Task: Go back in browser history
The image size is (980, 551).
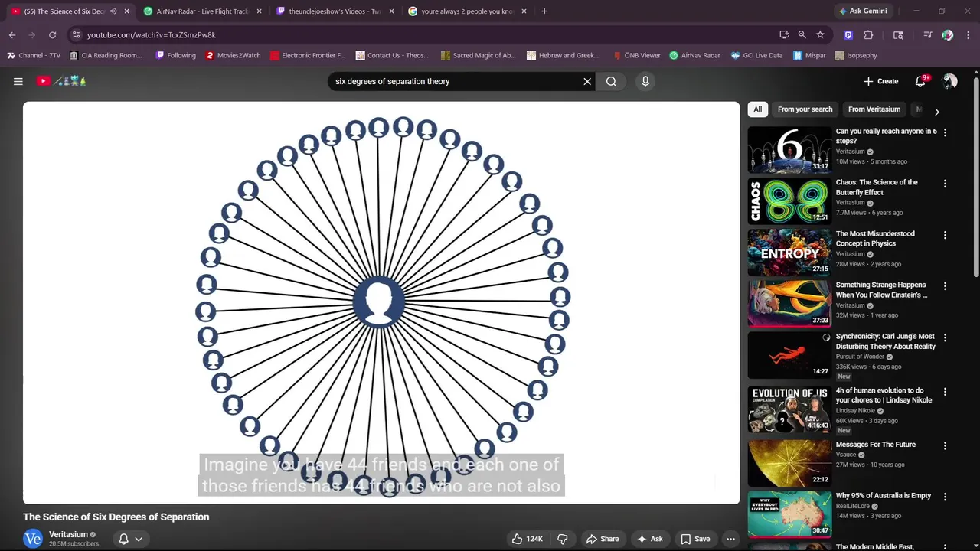Action: (x=12, y=34)
